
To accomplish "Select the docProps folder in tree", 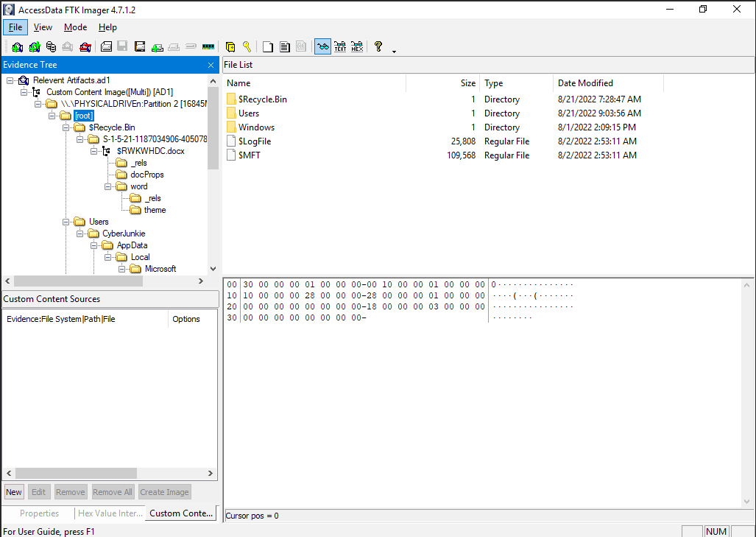I will coord(147,175).
